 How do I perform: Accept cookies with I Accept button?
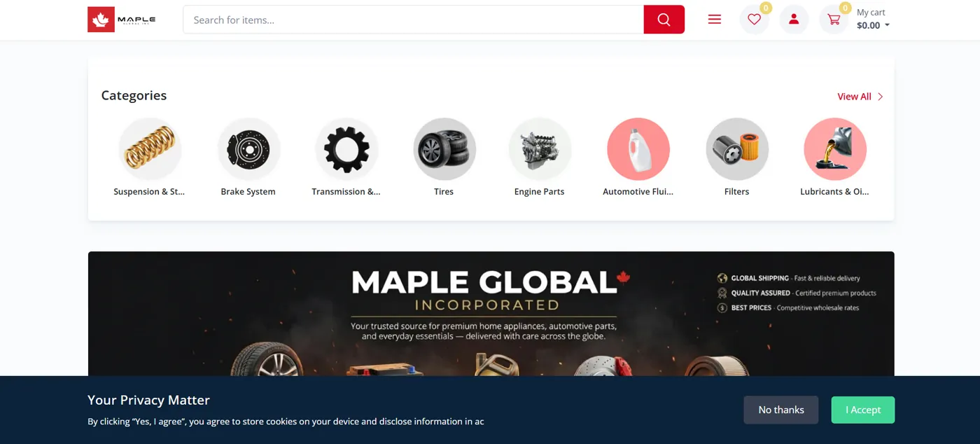pyautogui.click(x=863, y=410)
